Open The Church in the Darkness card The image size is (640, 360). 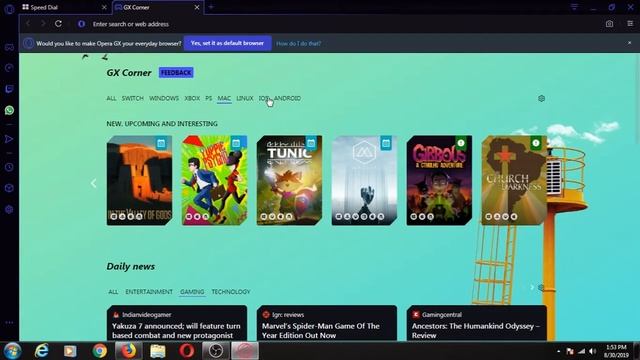tap(514, 180)
